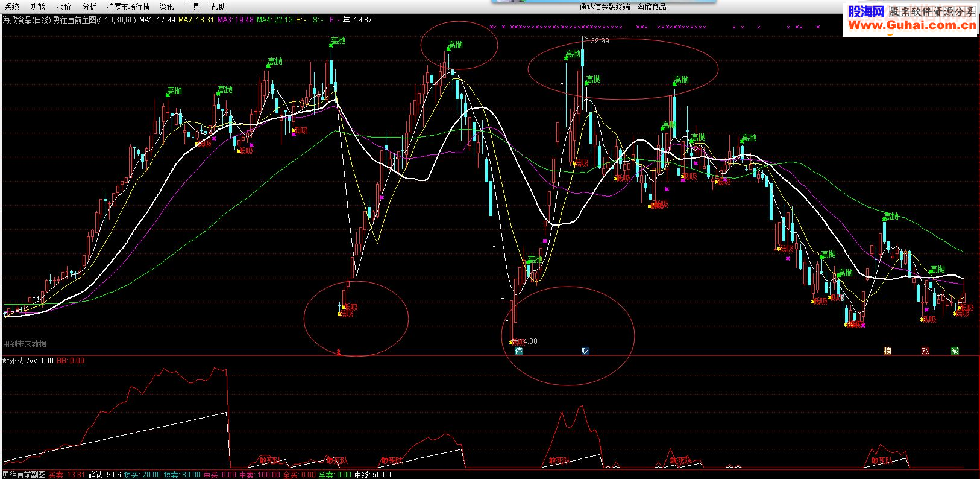Click the 榜 info marker icon
980x479 pixels.
pos(887,351)
